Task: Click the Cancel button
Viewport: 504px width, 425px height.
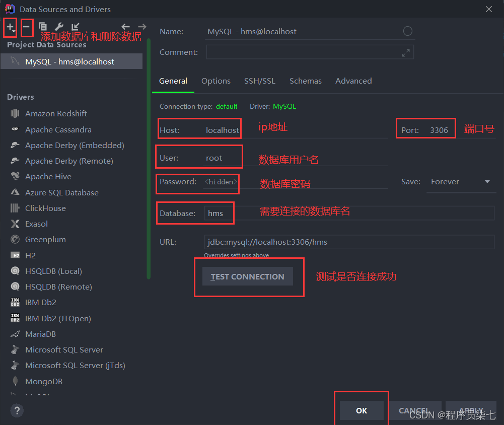Action: point(414,410)
